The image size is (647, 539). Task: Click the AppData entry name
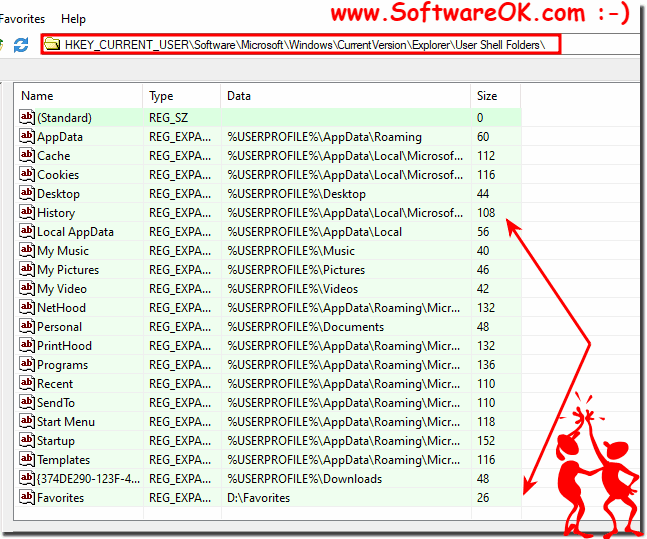pos(60,137)
